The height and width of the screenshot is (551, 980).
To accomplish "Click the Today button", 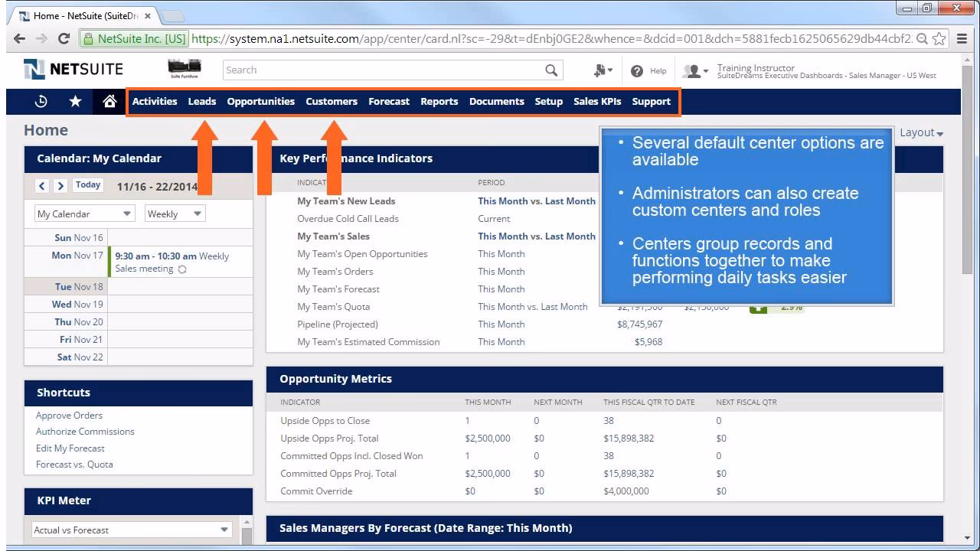I will tap(87, 184).
